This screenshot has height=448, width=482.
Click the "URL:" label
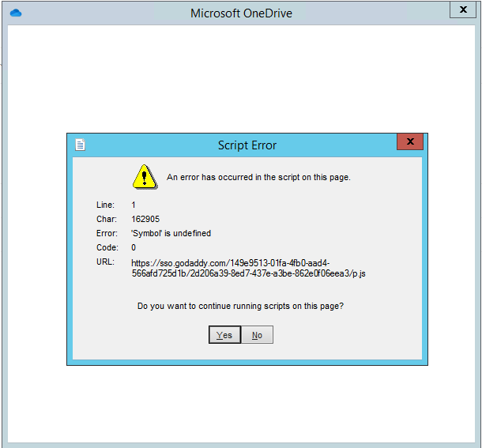point(105,262)
